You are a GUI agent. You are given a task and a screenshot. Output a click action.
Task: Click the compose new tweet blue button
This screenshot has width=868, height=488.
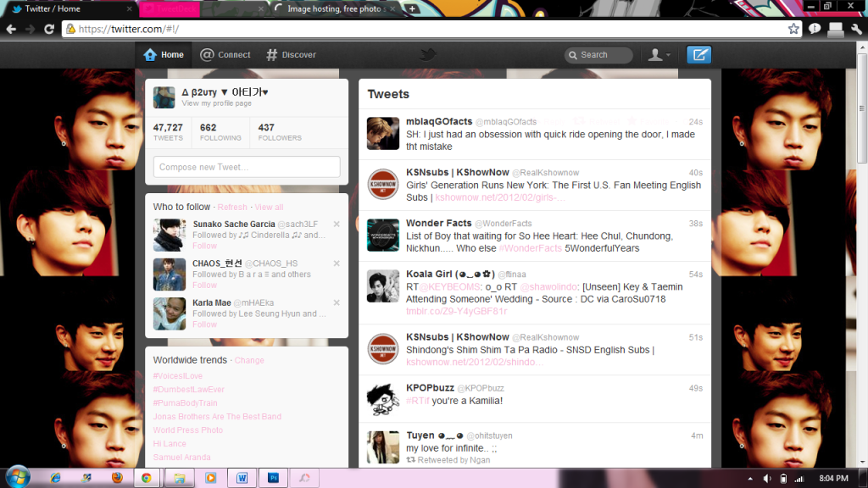(x=698, y=55)
